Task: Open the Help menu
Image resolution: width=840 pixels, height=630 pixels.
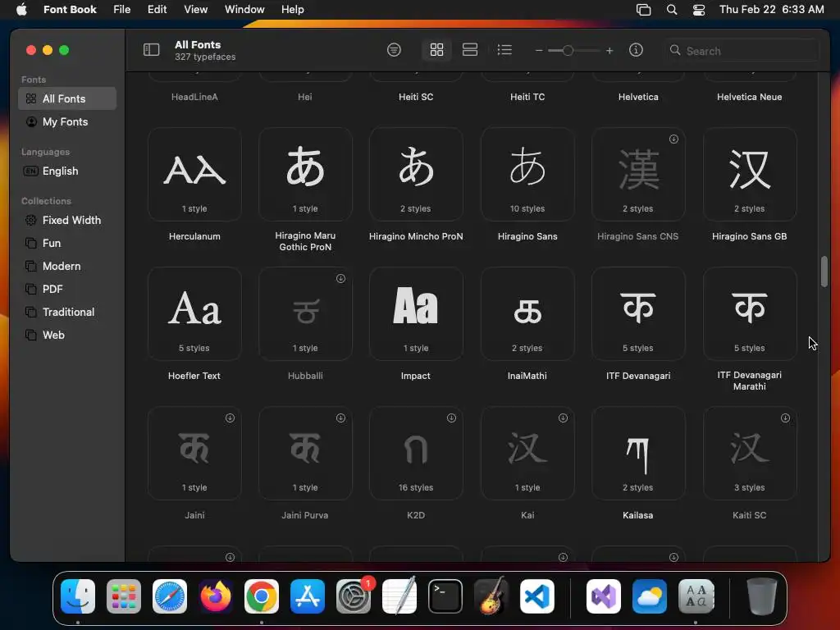Action: pos(293,9)
